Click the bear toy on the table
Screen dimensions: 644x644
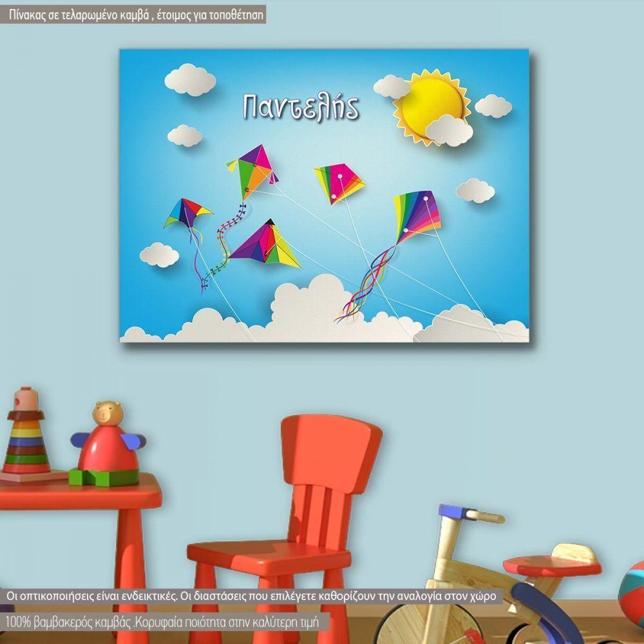106,448
